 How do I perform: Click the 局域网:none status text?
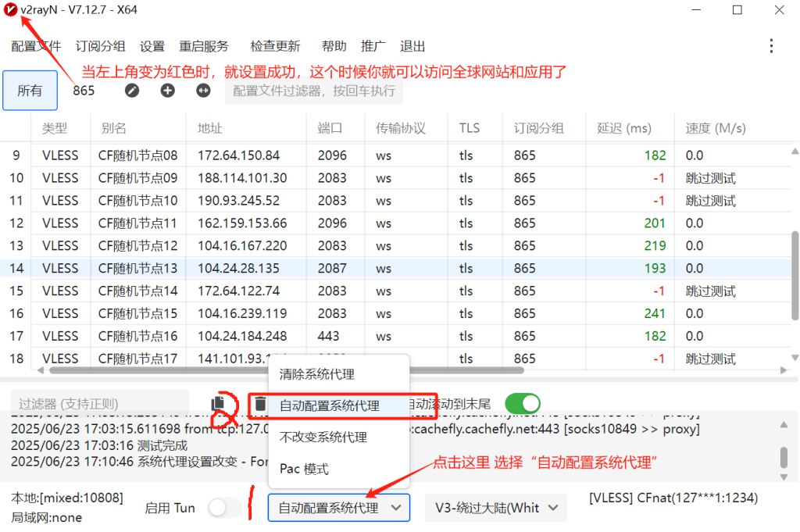[x=46, y=518]
